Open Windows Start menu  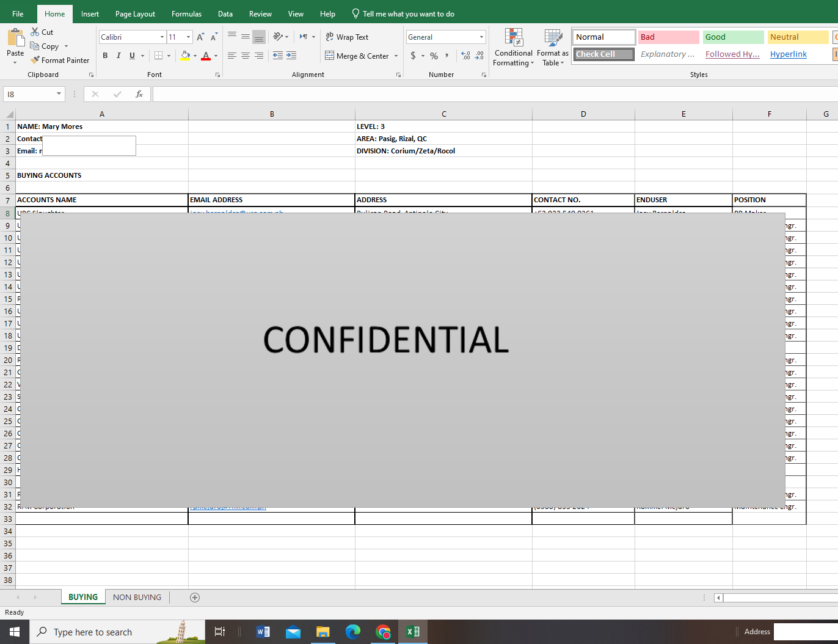point(15,632)
